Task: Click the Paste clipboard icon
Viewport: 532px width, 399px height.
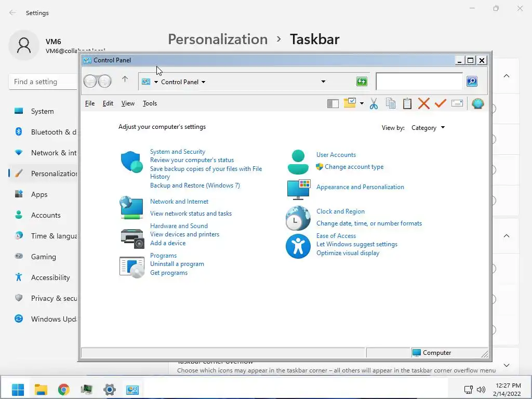Action: [407, 103]
